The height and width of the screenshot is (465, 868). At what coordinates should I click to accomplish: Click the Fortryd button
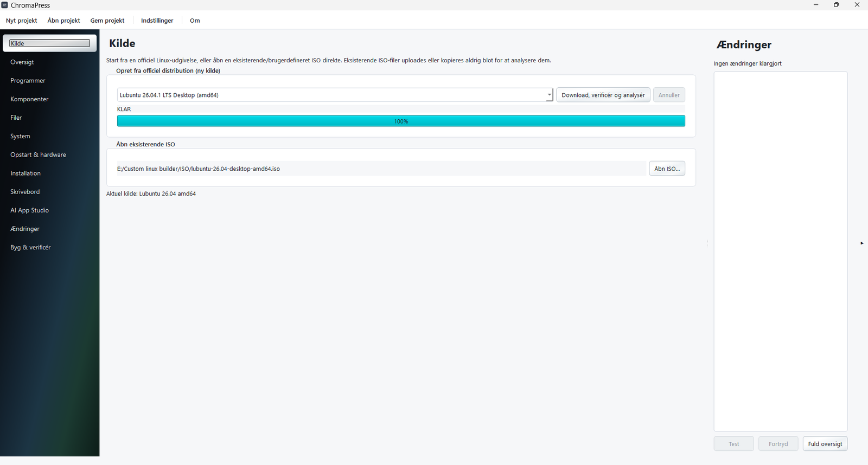(778, 444)
